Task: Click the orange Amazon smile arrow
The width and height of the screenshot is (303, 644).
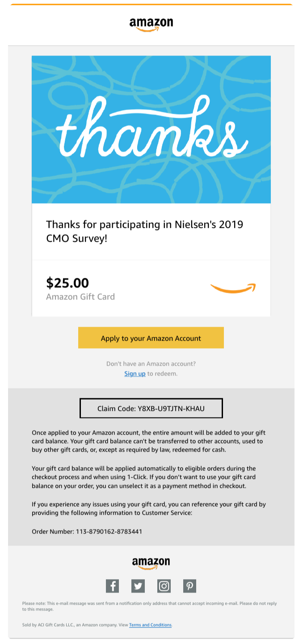Action: point(233,288)
